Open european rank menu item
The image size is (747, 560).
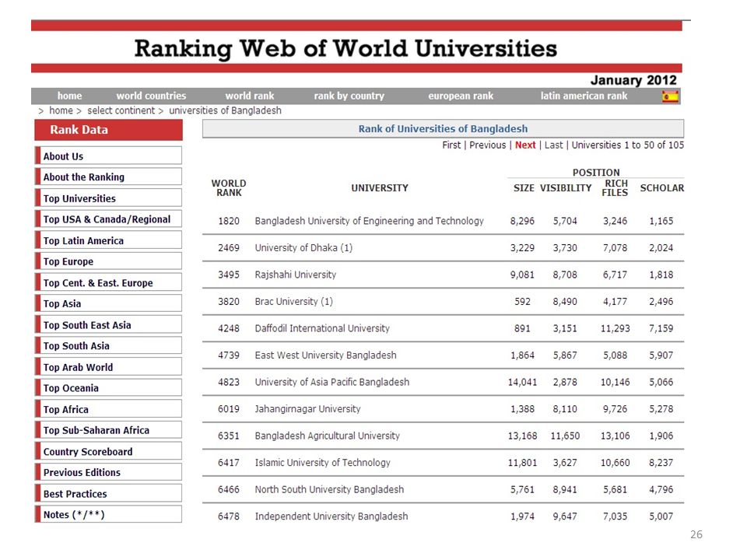tap(461, 96)
